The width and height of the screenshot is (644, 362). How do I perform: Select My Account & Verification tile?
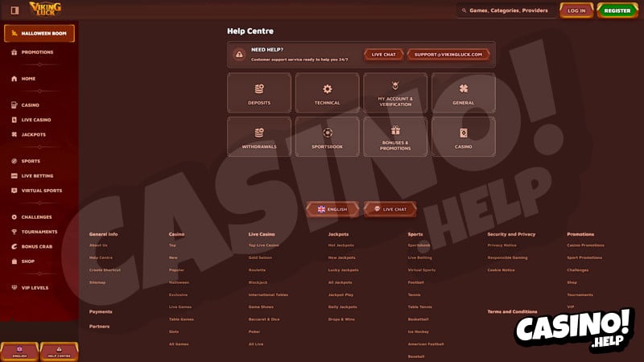pos(395,93)
